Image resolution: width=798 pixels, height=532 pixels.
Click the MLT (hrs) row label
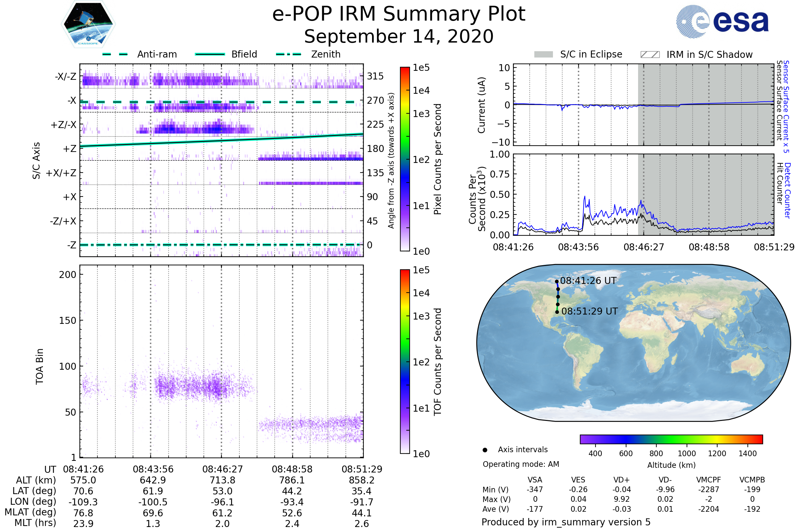tap(35, 523)
